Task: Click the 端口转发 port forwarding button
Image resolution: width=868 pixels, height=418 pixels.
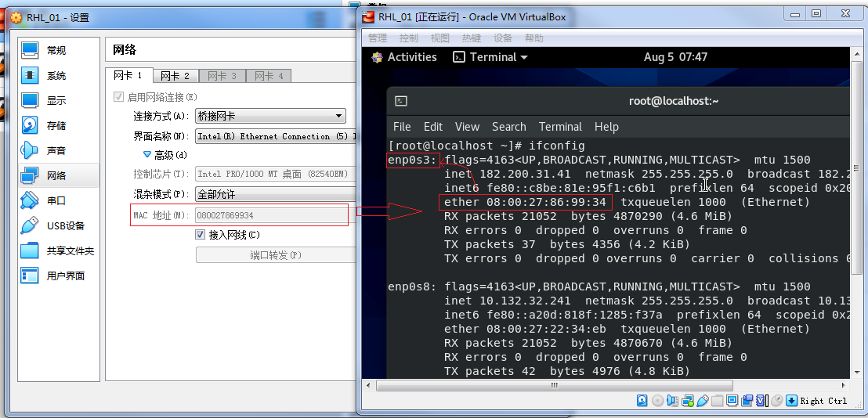Action: [x=275, y=255]
